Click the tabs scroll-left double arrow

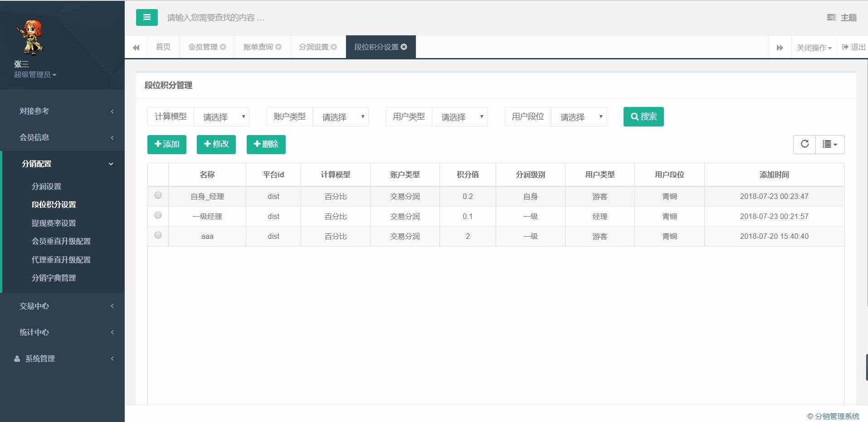pyautogui.click(x=136, y=47)
